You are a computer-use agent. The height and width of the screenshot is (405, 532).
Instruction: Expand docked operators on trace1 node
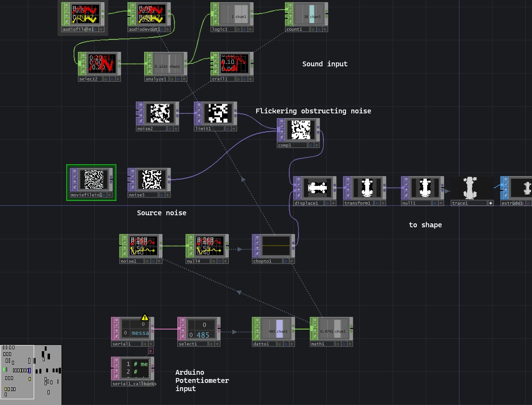pos(491,203)
